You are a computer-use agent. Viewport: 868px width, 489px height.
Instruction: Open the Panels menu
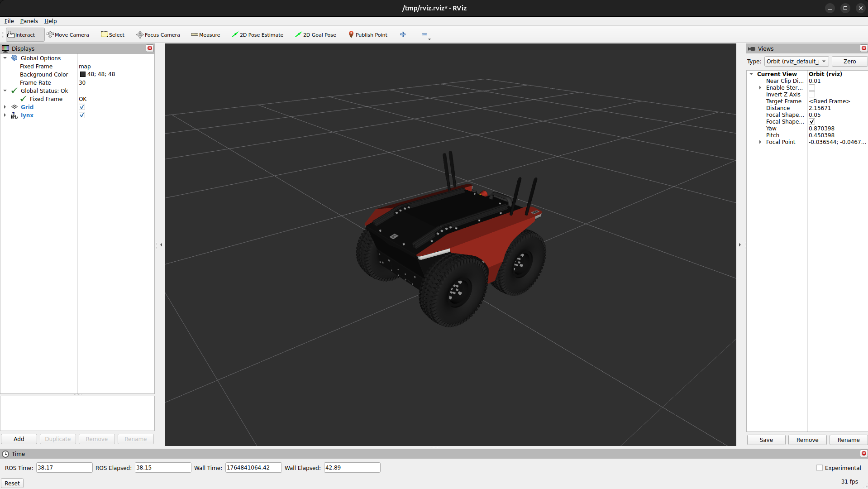tap(29, 21)
